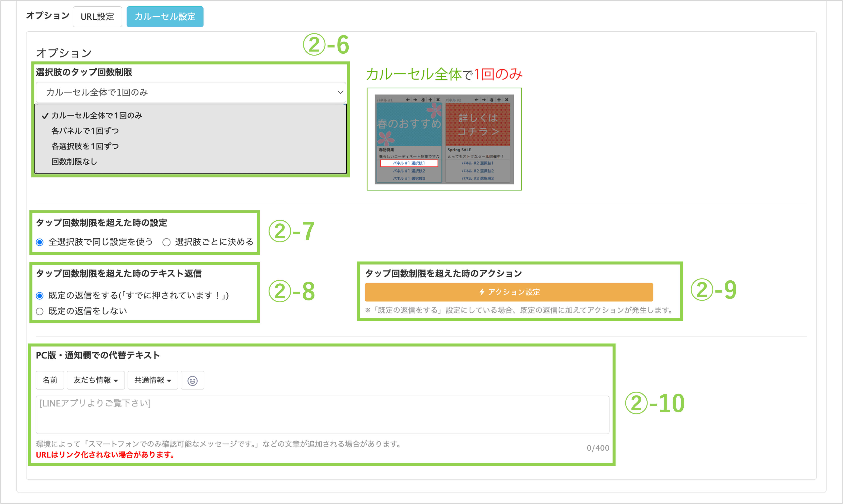The height and width of the screenshot is (504, 843).
Task: Click Panel #2 X delete icon
Action: (506, 100)
